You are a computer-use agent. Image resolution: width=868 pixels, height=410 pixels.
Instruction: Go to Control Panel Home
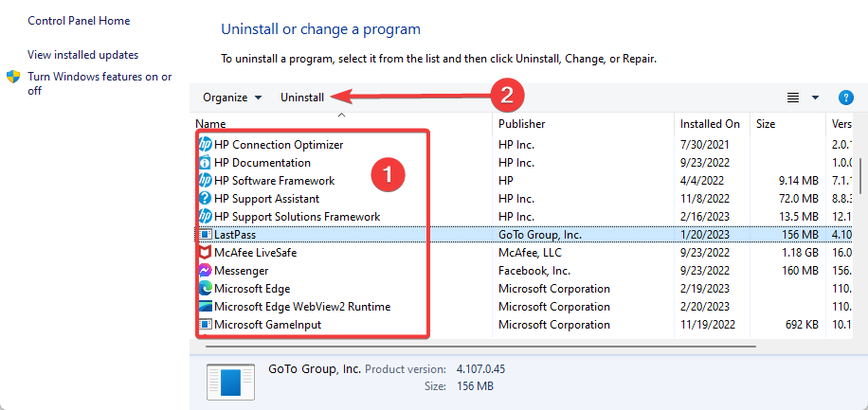80,21
